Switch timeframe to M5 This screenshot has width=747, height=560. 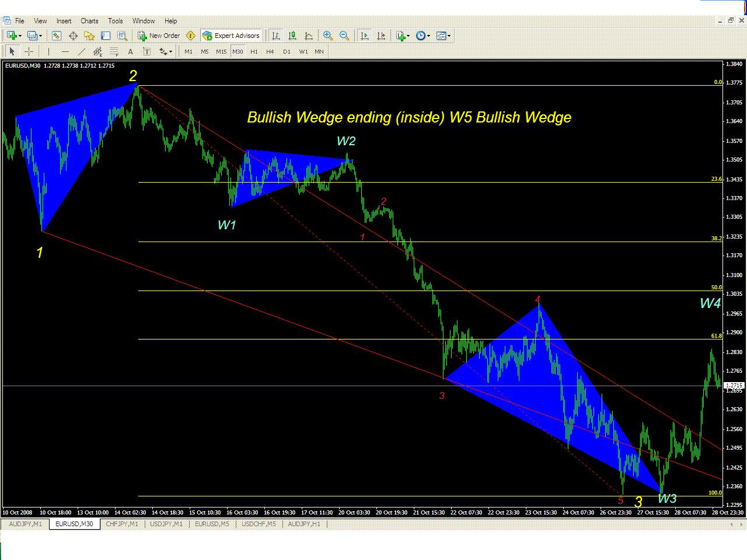[x=205, y=51]
